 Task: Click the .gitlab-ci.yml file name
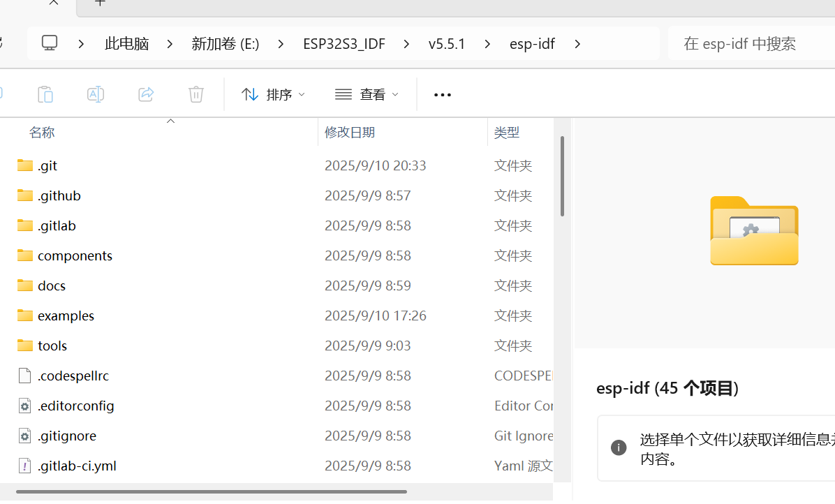[x=77, y=466]
